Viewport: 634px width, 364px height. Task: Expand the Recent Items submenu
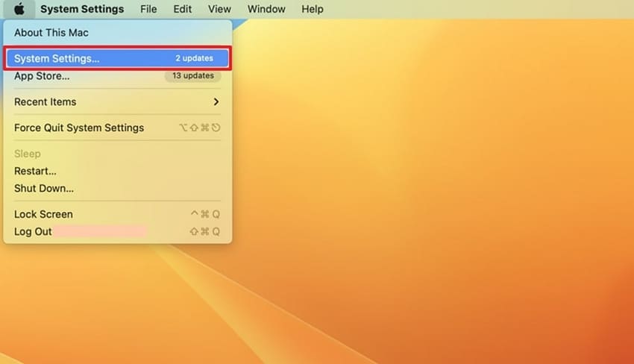click(x=117, y=102)
